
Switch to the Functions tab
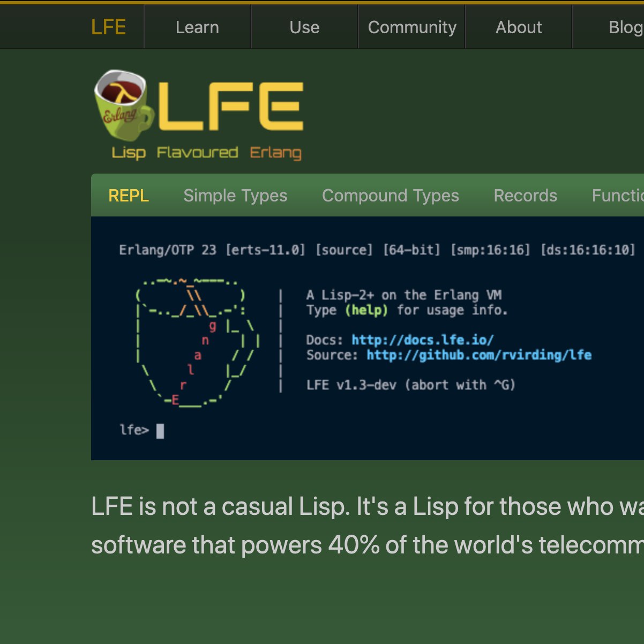(618, 196)
